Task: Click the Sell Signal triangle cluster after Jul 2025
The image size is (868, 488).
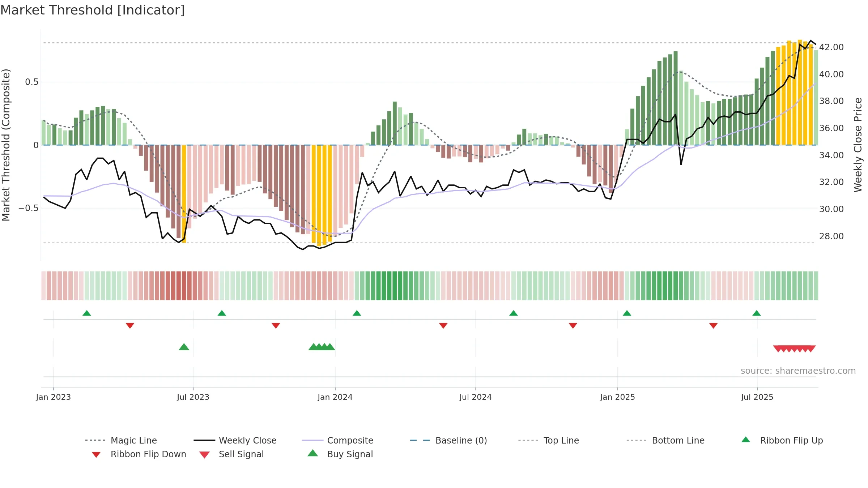Action: (794, 349)
